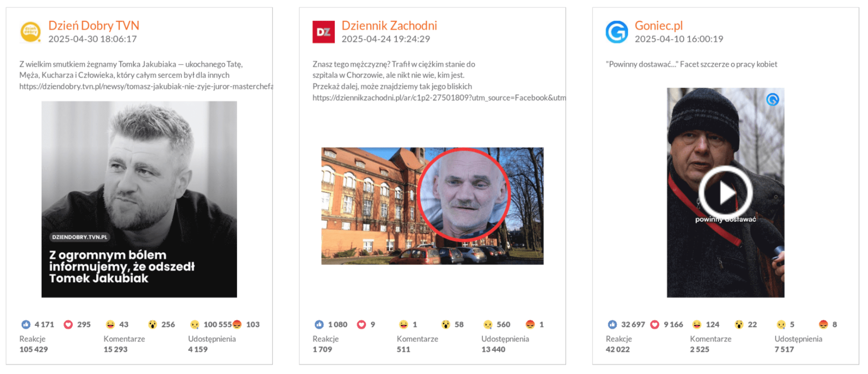
Task: Click Komentarze count 15 293
Action: tap(115, 349)
